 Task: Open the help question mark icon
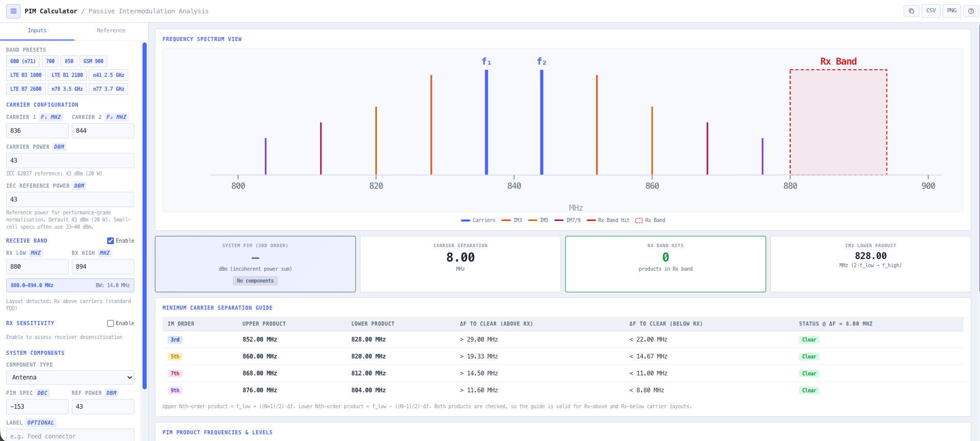971,11
